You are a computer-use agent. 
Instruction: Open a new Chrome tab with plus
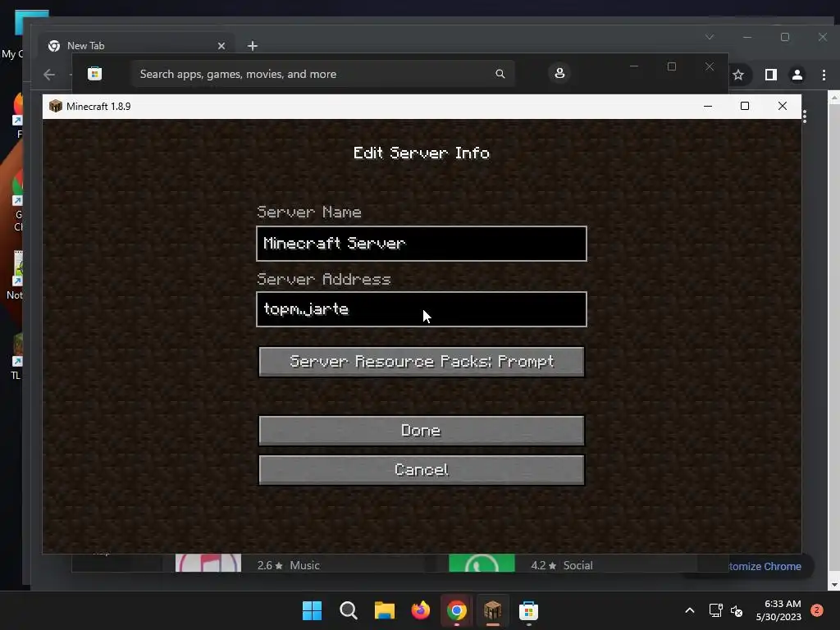click(x=253, y=46)
